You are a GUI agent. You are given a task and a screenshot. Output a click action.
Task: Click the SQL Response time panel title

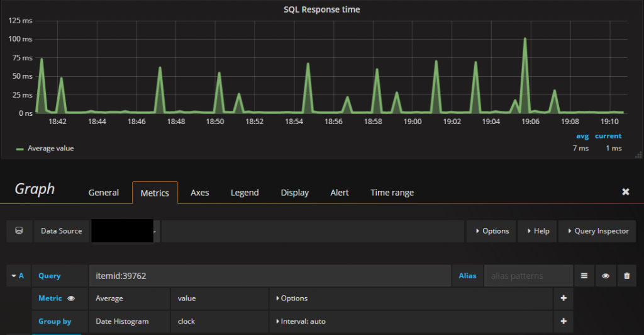point(321,9)
